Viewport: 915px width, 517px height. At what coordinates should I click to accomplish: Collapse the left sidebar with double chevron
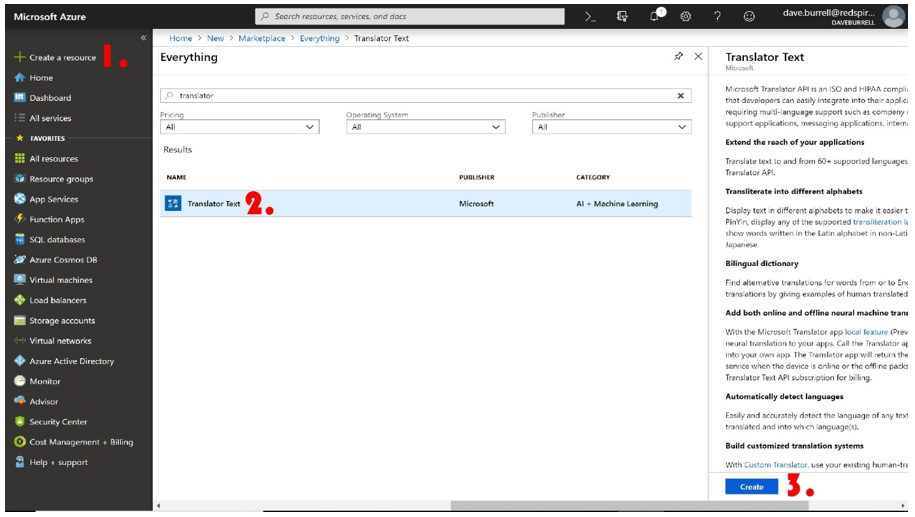tap(143, 38)
